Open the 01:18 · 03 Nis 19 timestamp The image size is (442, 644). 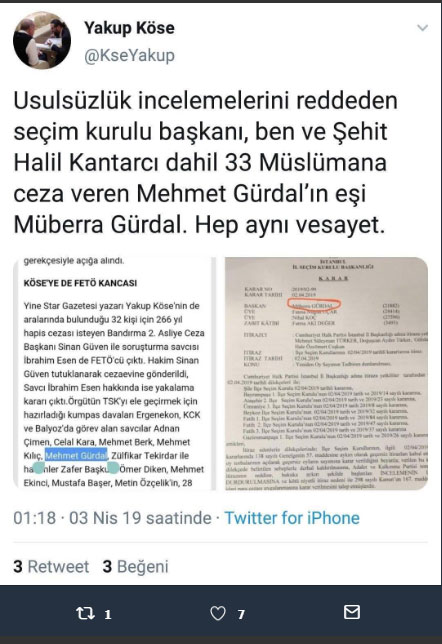pyautogui.click(x=112, y=518)
